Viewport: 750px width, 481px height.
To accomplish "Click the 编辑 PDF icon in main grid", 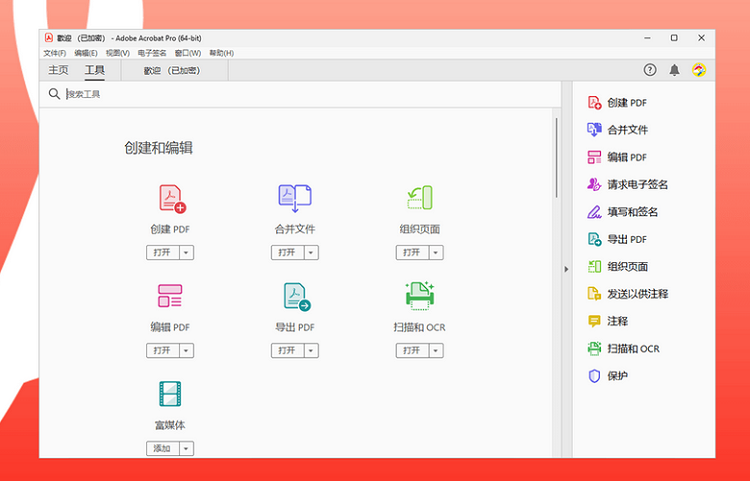I will pos(170,295).
